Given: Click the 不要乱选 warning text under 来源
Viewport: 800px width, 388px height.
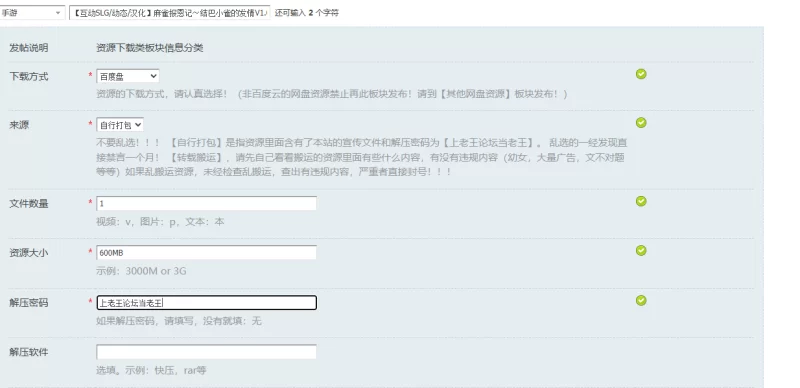Looking at the screenshot, I should tap(361, 157).
